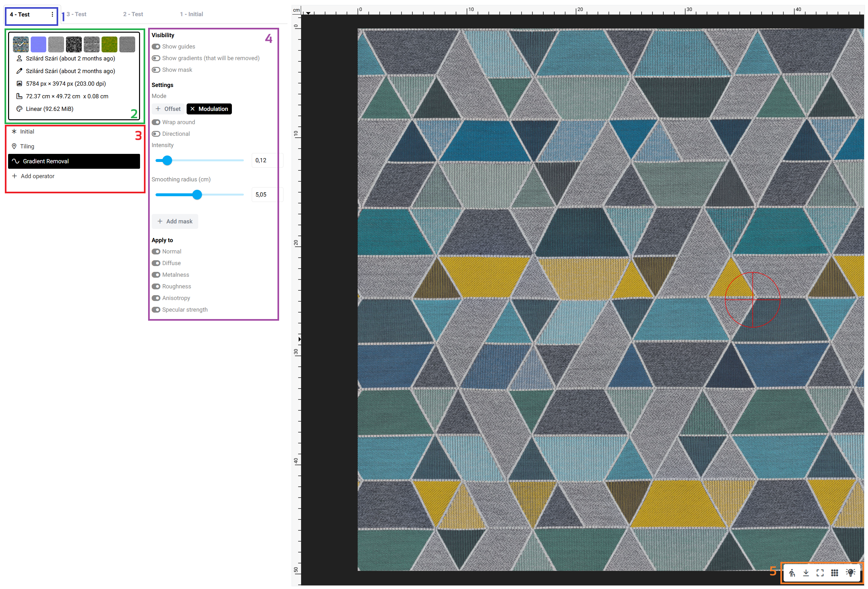Viewport: 868px width, 589px height.
Task: Disable the Diffuse apply-to toggle
Action: coord(156,263)
